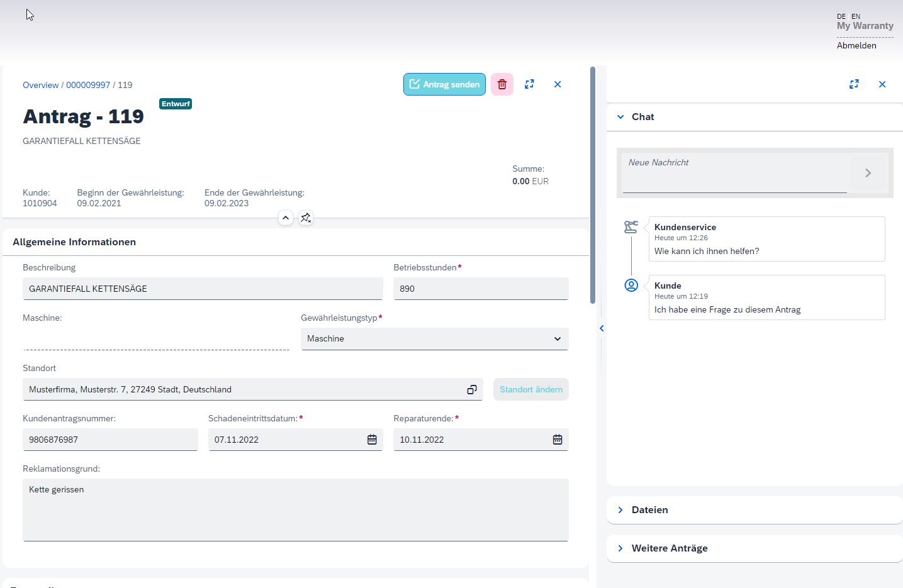Collapse the side panel with the splitter arrow
The width and height of the screenshot is (903, 588).
tap(602, 328)
